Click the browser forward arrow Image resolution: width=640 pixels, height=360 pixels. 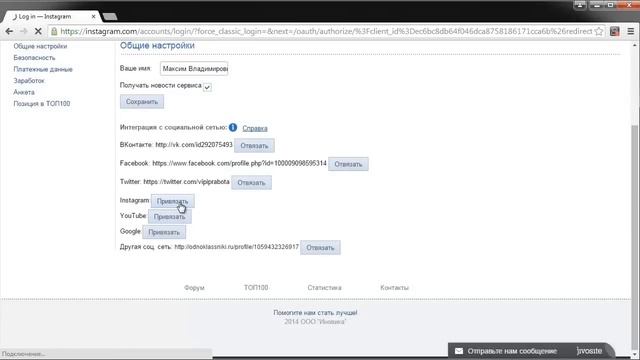24,31
